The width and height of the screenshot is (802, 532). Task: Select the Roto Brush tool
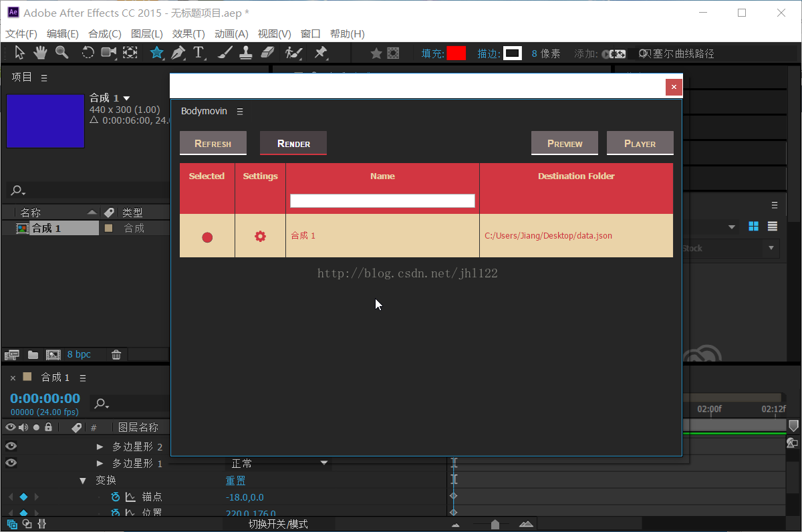pyautogui.click(x=293, y=53)
